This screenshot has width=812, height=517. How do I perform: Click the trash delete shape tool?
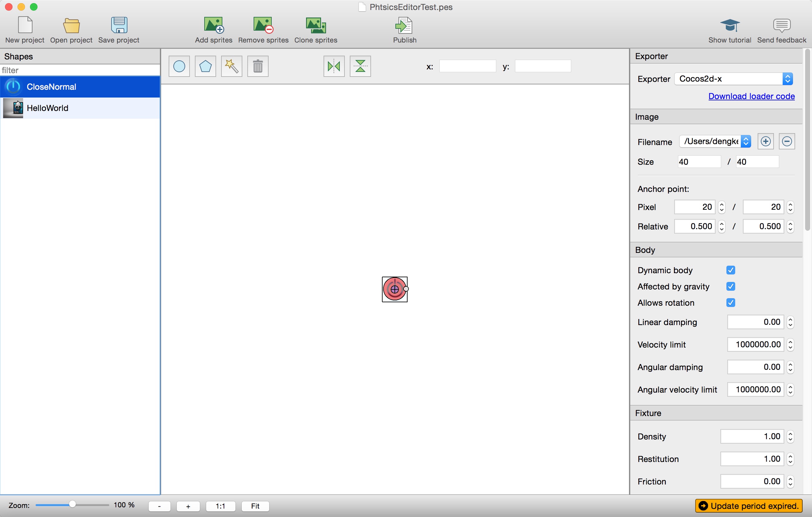(x=258, y=66)
